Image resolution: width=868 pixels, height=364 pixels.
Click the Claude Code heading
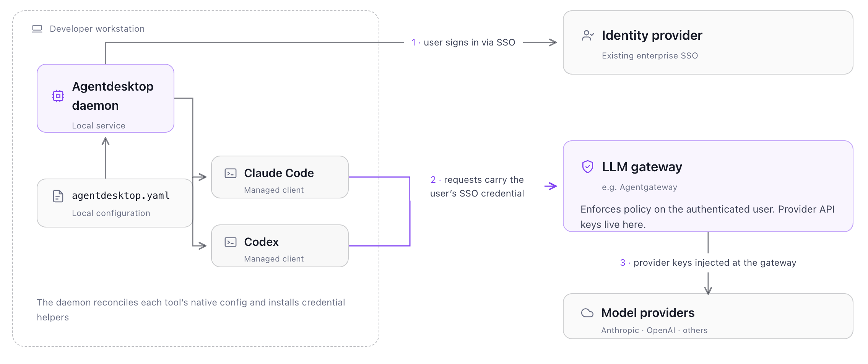279,173
